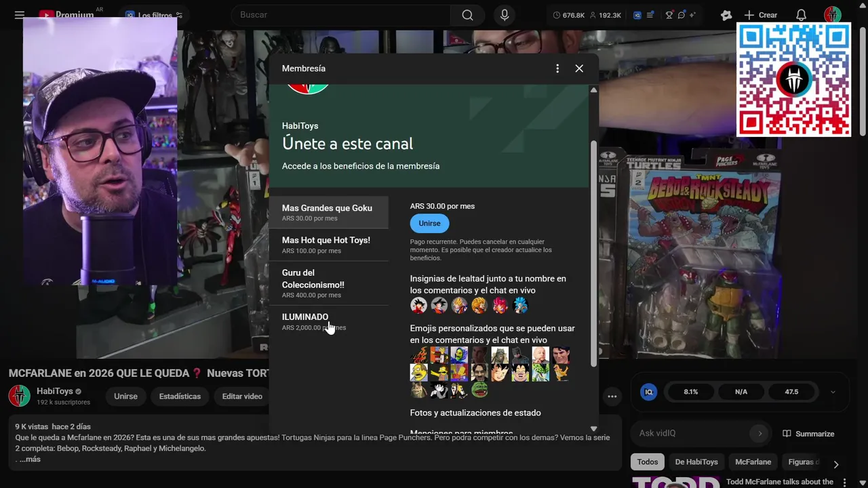Open account avatar menu at top right
The image size is (868, 488).
coord(833,15)
